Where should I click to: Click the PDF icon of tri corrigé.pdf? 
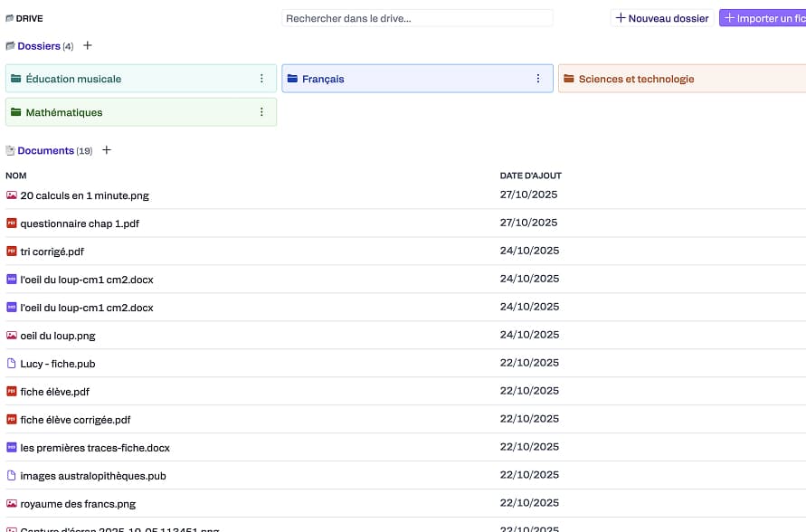[x=12, y=252]
